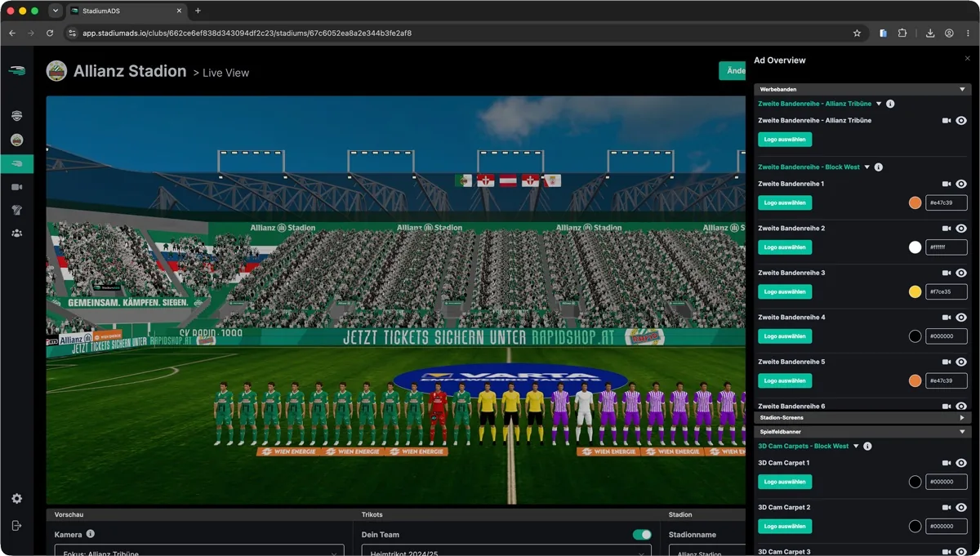Toggle visibility of Zweite Bandenreihe 3
The image size is (980, 556).
point(961,273)
